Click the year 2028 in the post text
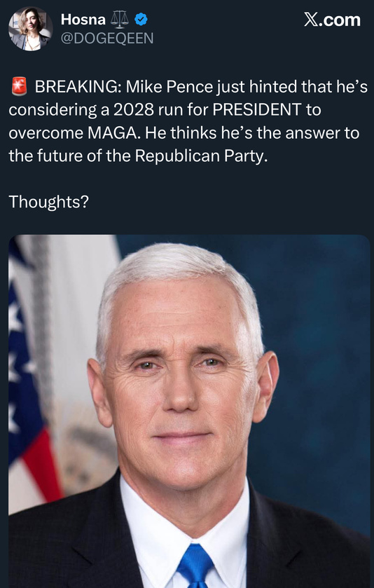The image size is (374, 588). coord(133,110)
